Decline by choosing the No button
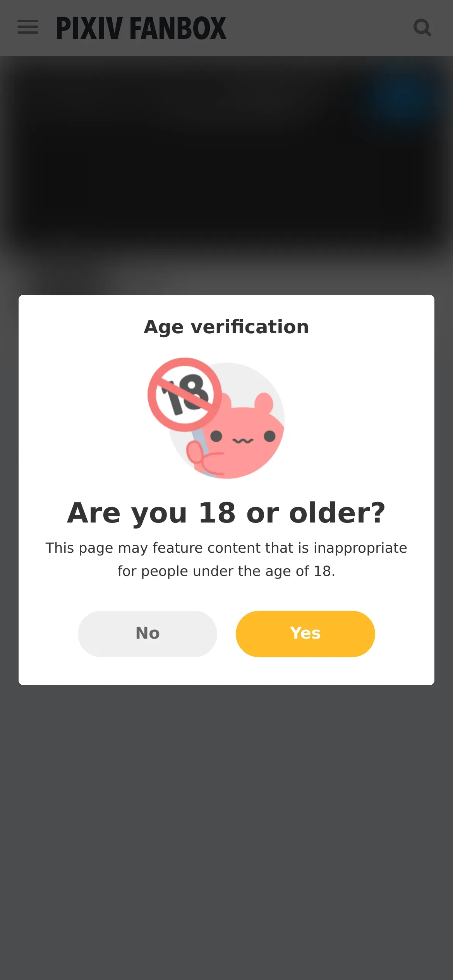Viewport: 453px width, 980px height. (x=148, y=634)
